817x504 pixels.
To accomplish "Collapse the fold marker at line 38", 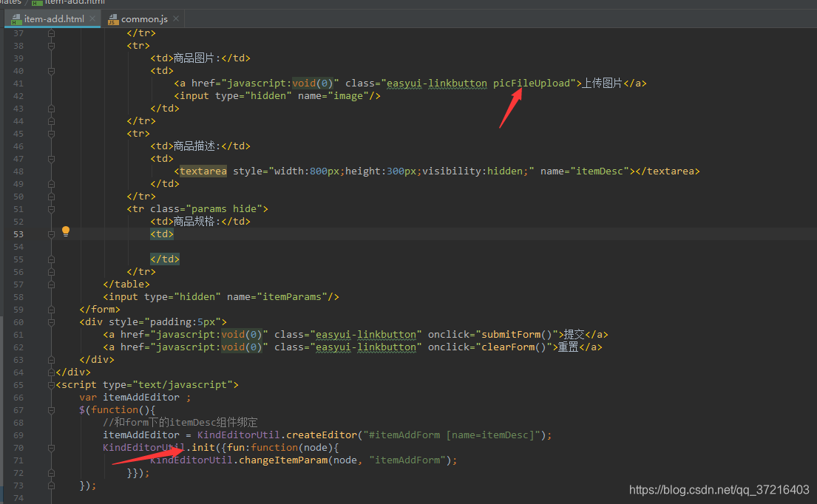I will 51,46.
